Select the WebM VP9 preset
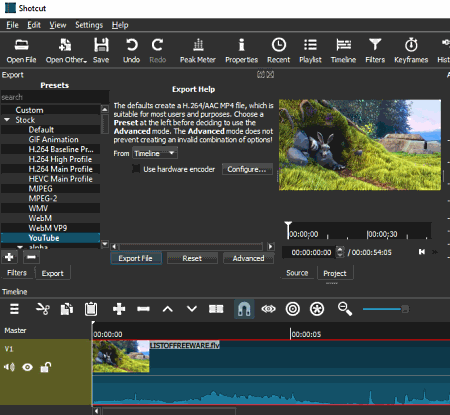Viewport: 450px width, 415px height. click(50, 228)
